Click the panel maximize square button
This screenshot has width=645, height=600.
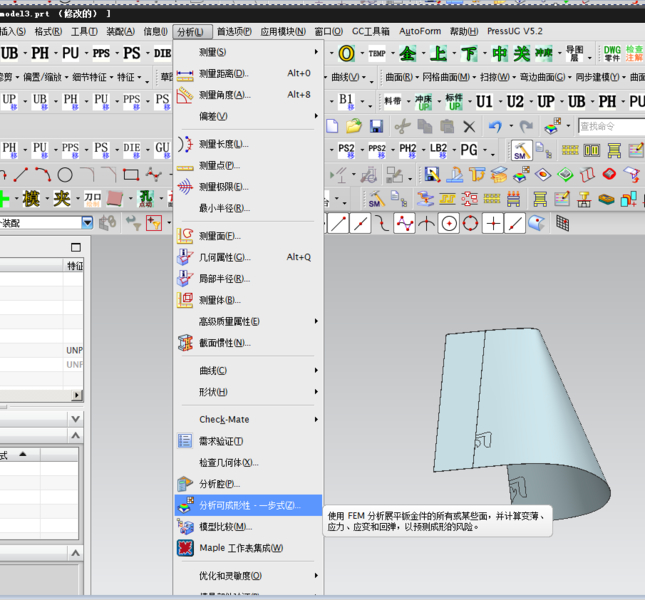[x=76, y=247]
